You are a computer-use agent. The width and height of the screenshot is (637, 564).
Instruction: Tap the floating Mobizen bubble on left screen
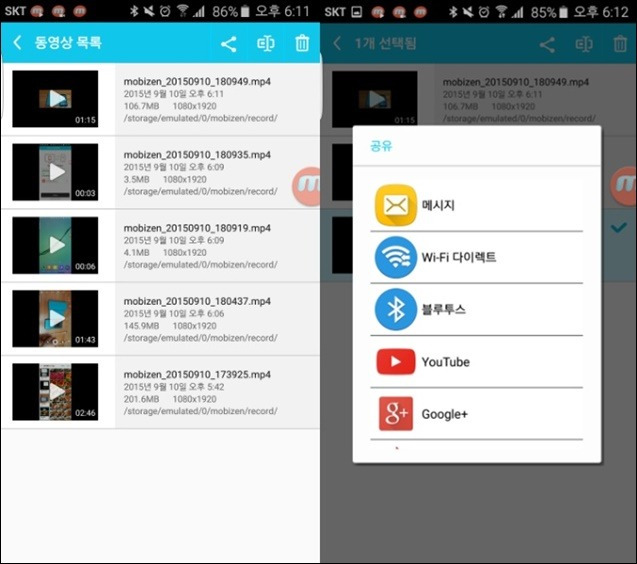[306, 187]
